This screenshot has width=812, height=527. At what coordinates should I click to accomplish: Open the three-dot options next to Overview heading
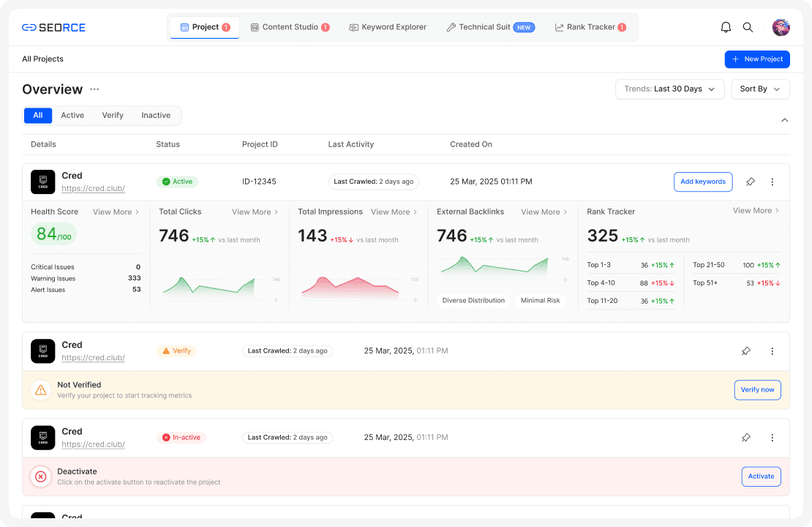pos(94,89)
